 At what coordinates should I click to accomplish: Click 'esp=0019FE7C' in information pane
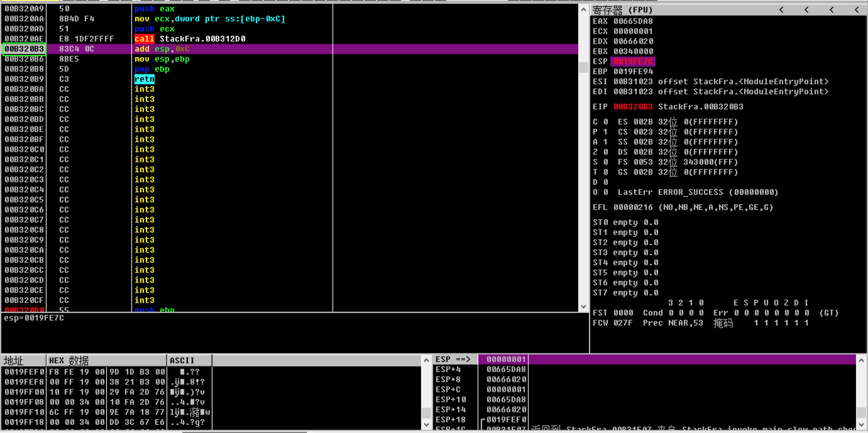click(x=34, y=318)
